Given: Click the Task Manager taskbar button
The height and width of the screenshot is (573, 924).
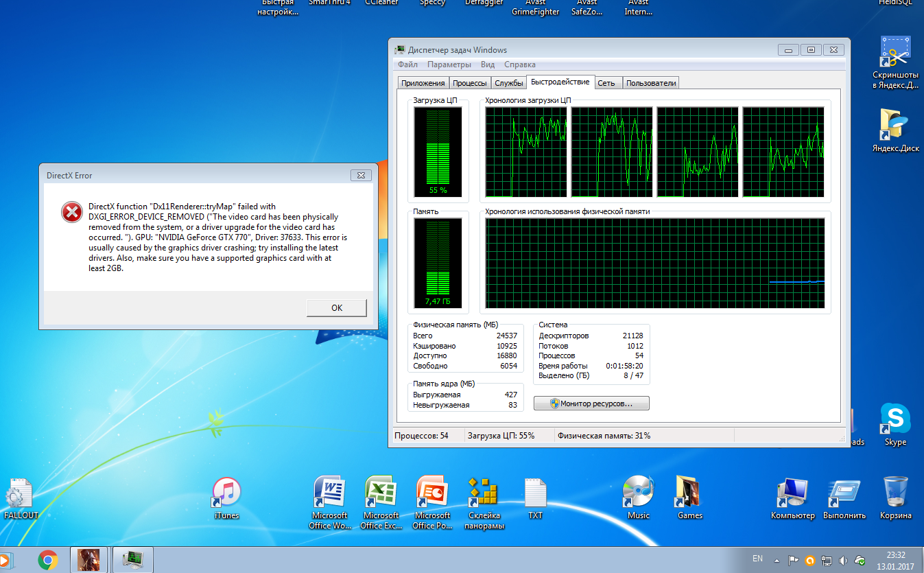Looking at the screenshot, I should (x=132, y=560).
